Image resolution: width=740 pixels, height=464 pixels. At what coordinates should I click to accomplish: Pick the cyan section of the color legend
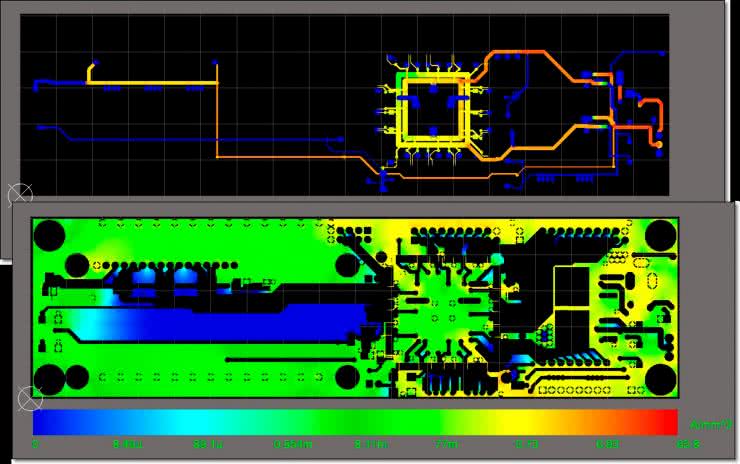click(x=190, y=421)
